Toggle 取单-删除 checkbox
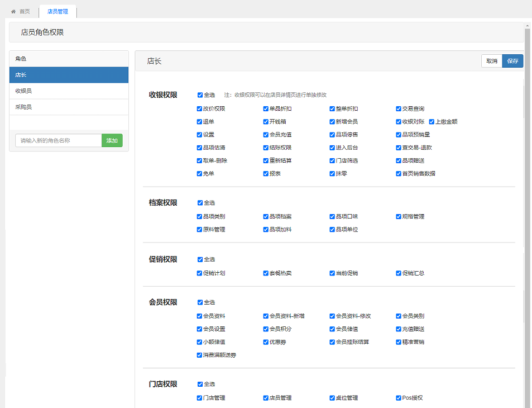Screen dimensions: 532x408 coord(199,160)
